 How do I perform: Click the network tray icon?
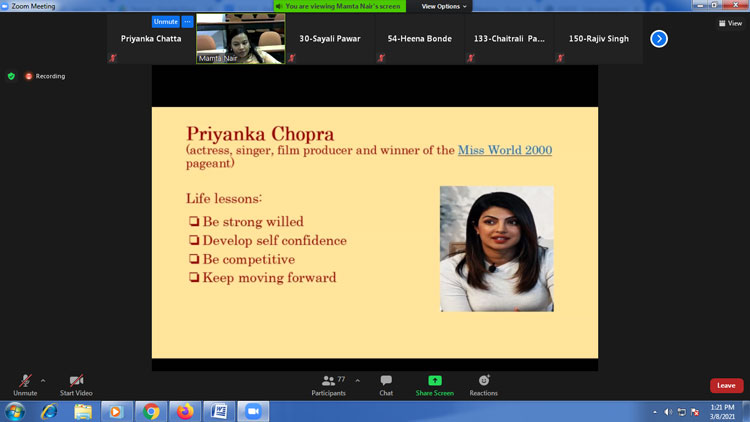[x=682, y=412]
